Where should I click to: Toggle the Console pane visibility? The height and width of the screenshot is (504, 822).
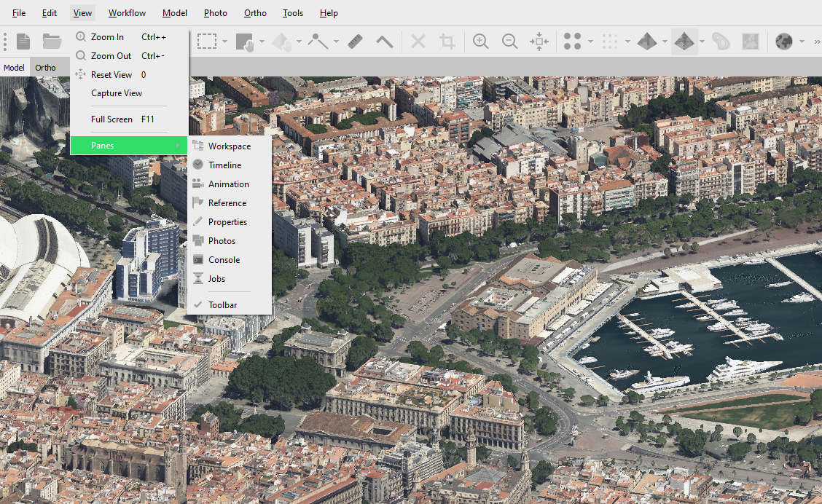click(x=224, y=260)
